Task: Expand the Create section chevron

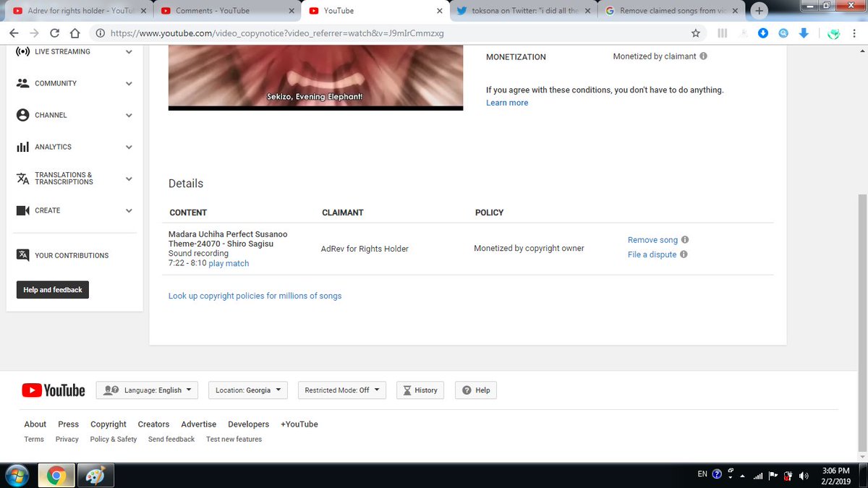Action: point(129,211)
